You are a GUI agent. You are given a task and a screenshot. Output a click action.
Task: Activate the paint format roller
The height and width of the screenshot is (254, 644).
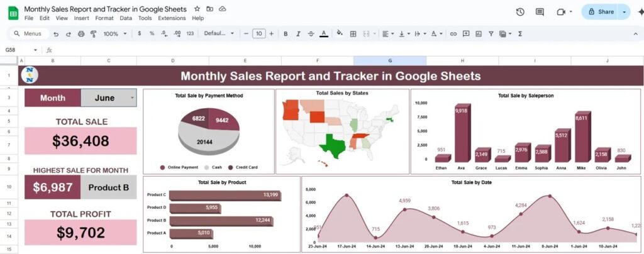point(93,34)
